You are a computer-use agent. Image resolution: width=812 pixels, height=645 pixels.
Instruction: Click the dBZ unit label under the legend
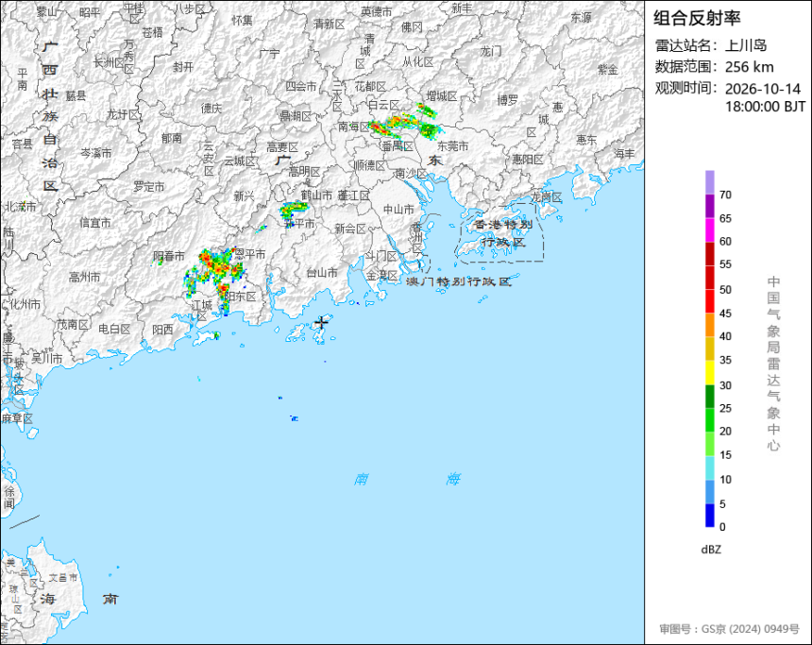711,550
